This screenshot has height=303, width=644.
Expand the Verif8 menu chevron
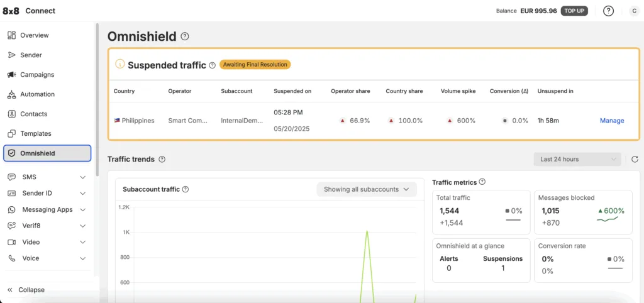82,226
